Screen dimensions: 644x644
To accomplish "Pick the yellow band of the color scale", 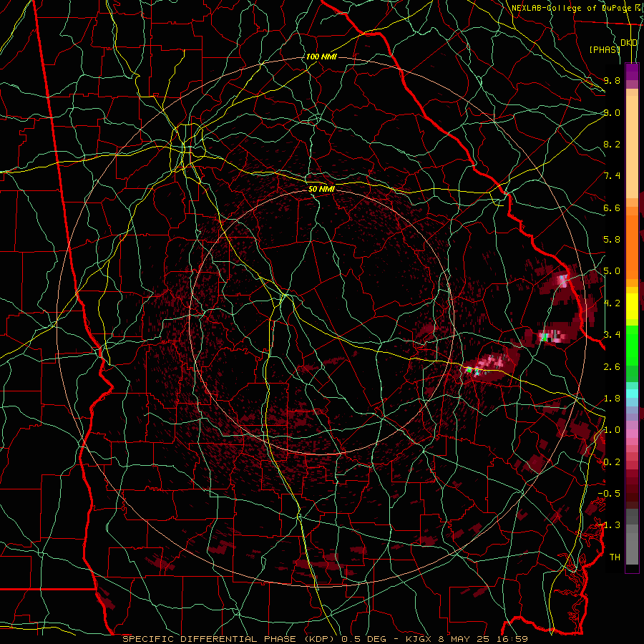I will pyautogui.click(x=632, y=306).
